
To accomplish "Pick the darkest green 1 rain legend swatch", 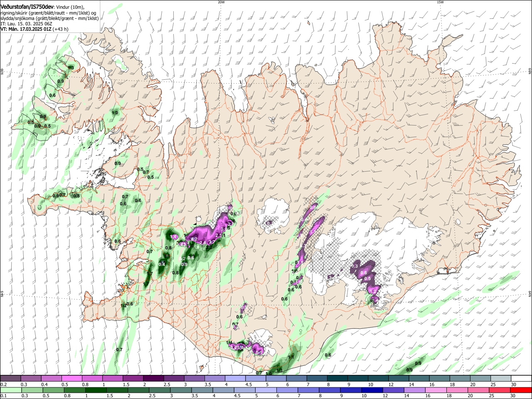I will click(x=96, y=390).
